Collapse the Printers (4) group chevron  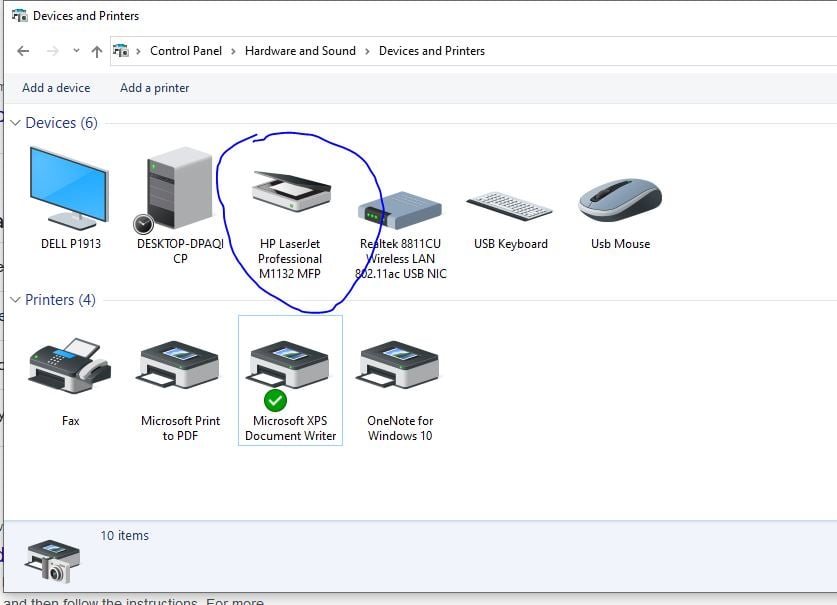(x=15, y=300)
